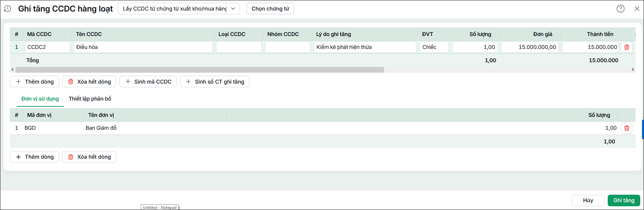Image resolution: width=644 pixels, height=210 pixels.
Task: Click Xóa hết dòng under the CCDC table
Action: pyautogui.click(x=89, y=82)
